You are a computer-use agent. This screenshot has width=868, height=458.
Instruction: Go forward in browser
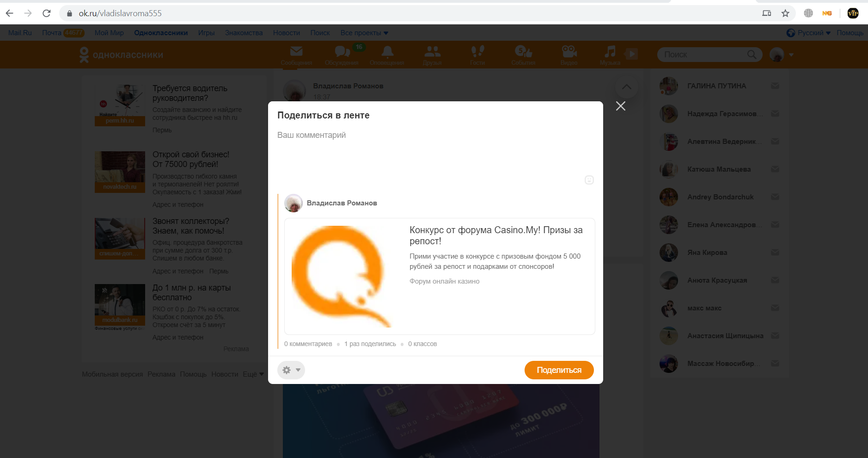[x=28, y=13]
